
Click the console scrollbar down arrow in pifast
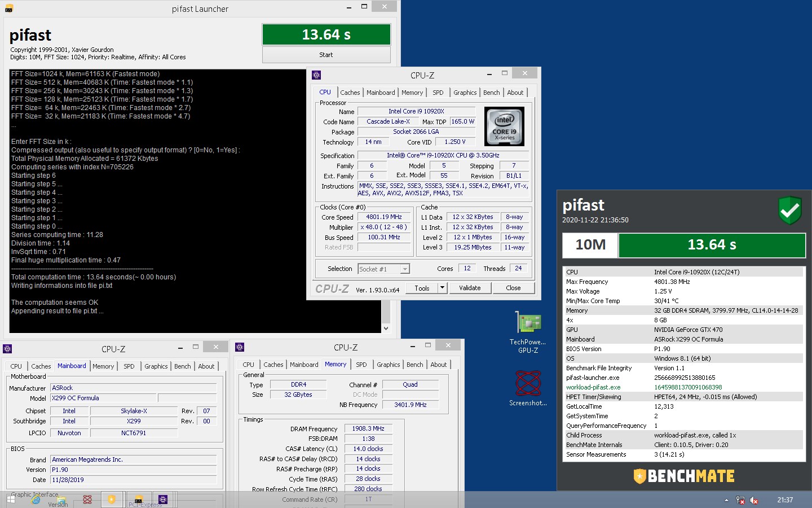pyautogui.click(x=386, y=328)
